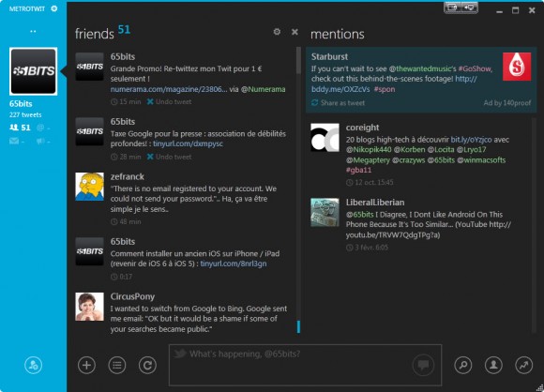Click the mentions column title
This screenshot has width=544, height=392.
point(338,34)
